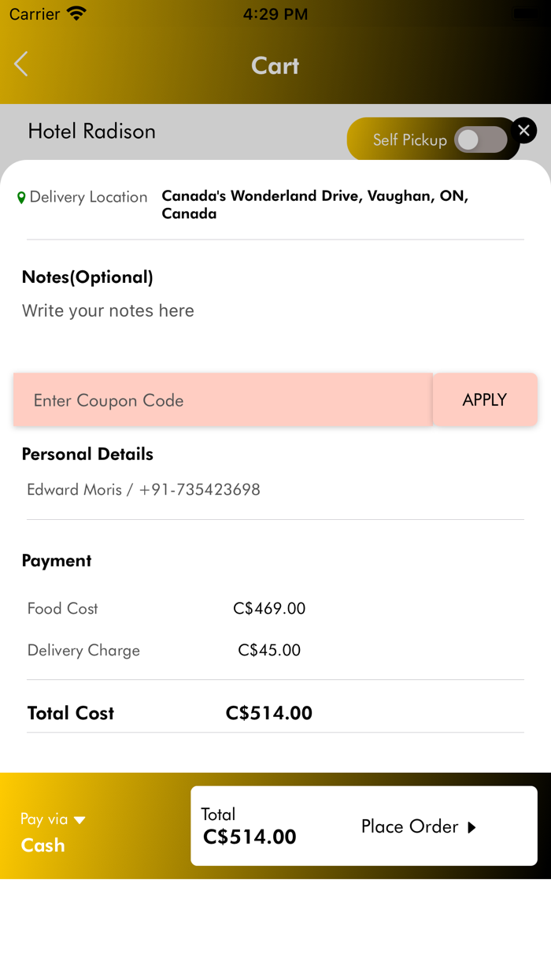This screenshot has width=551, height=980.
Task: Toggle the Self Pickup switch
Action: tap(480, 140)
